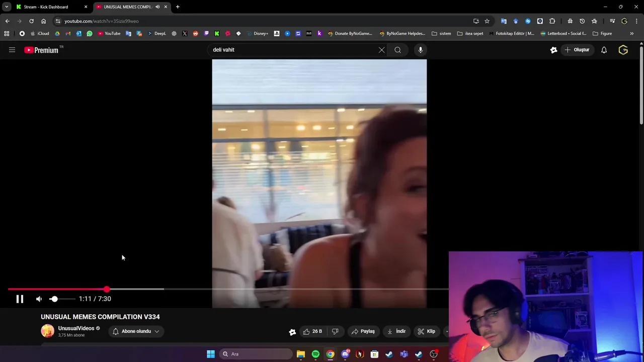Download the video with İndir

pyautogui.click(x=396, y=331)
